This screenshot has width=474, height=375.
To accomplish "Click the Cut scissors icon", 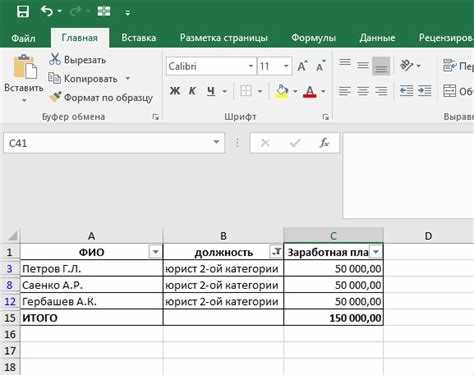I will click(x=54, y=59).
